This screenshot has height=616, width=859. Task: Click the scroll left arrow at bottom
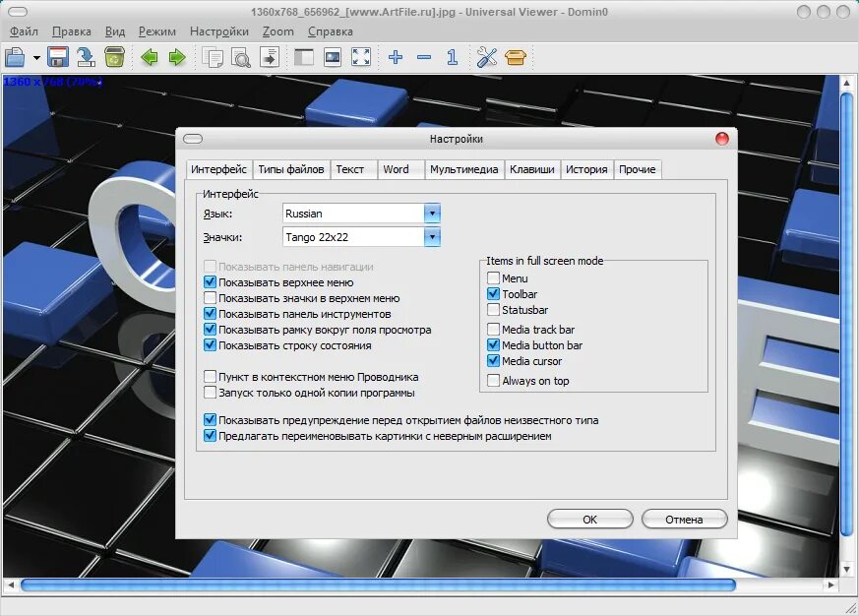(x=11, y=585)
